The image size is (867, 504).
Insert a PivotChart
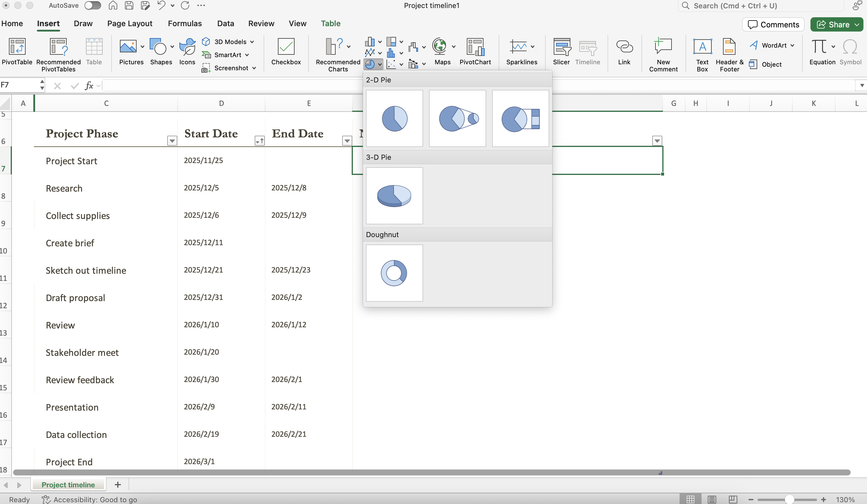(475, 51)
